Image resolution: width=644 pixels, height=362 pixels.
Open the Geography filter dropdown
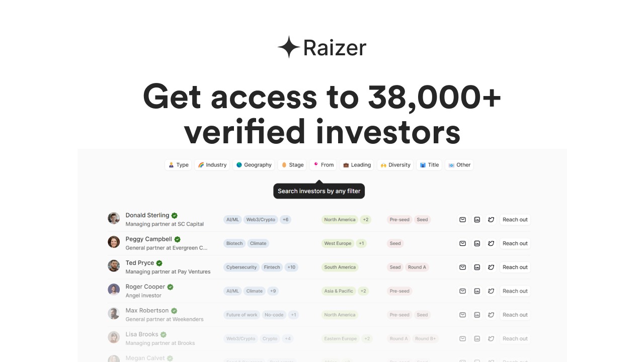tap(254, 165)
